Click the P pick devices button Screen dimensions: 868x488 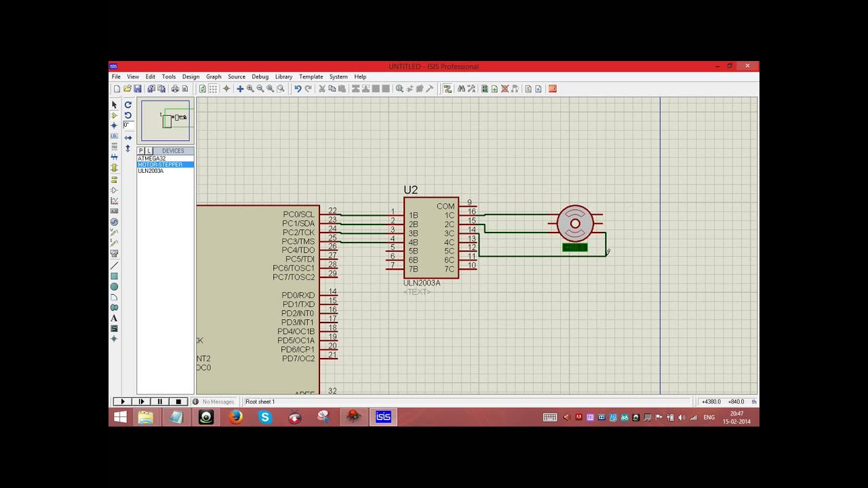click(141, 150)
